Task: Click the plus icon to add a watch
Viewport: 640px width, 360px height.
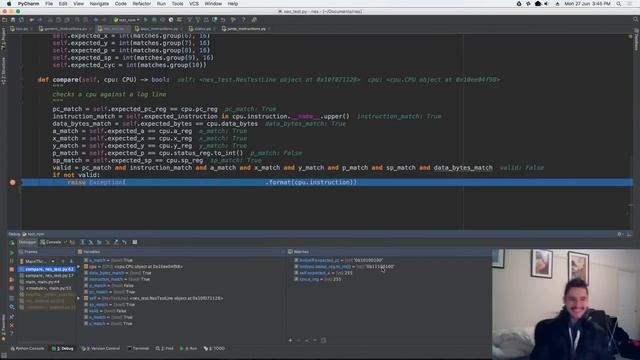Action: pyautogui.click(x=290, y=340)
